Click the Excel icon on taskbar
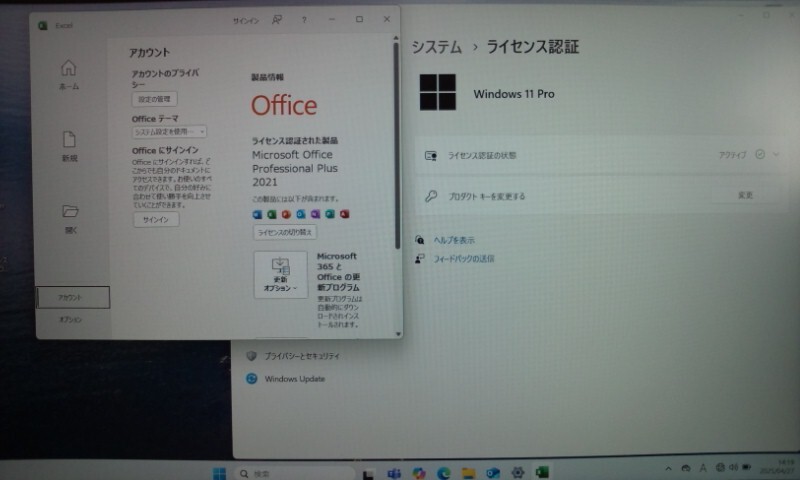This screenshot has height=480, width=800. tap(542, 472)
